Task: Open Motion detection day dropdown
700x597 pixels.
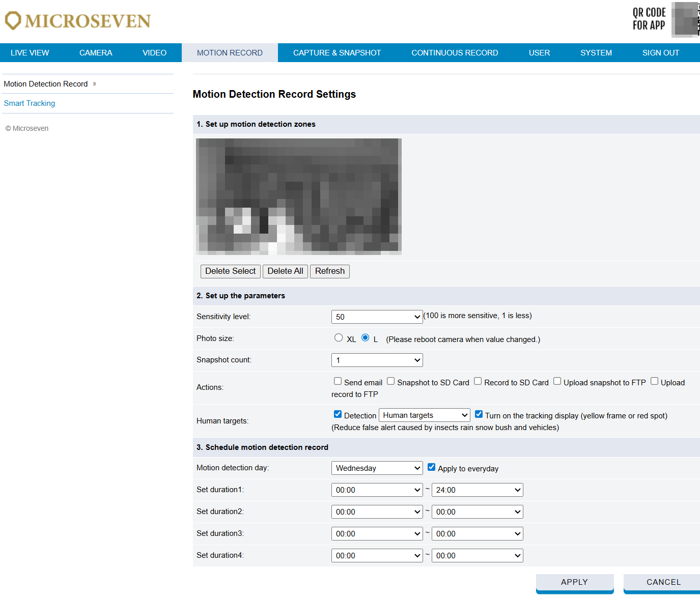Action: point(377,468)
